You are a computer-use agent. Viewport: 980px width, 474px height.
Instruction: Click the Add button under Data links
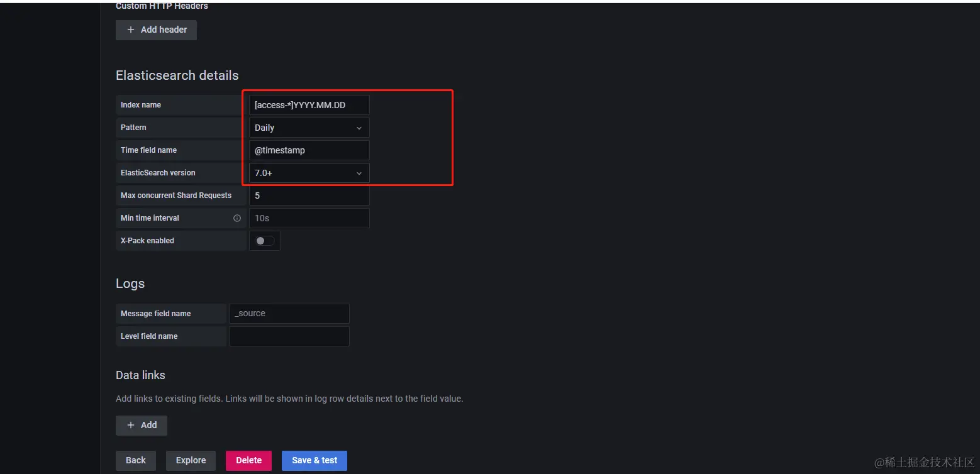click(x=142, y=425)
